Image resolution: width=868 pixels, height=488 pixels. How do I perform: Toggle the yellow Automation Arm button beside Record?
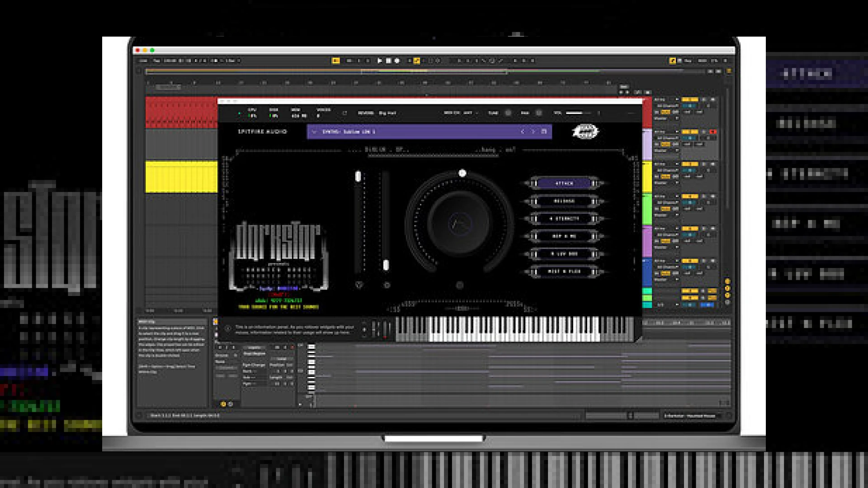click(417, 61)
